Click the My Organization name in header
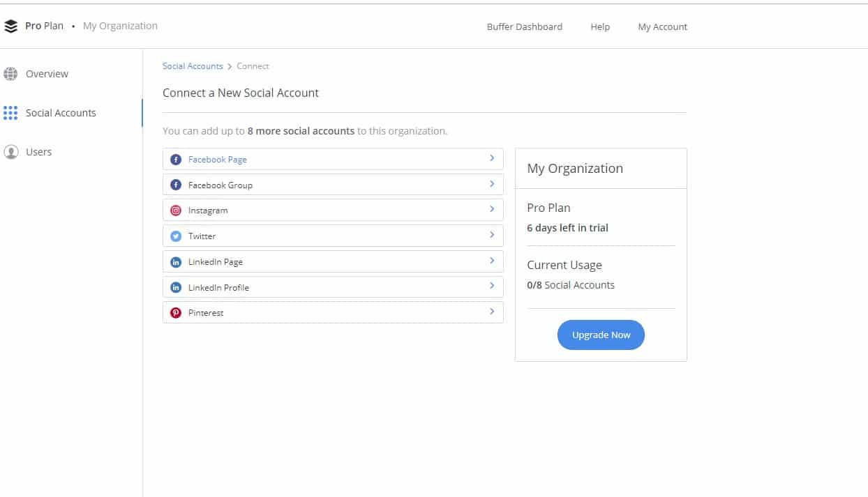868x497 pixels. click(x=120, y=26)
